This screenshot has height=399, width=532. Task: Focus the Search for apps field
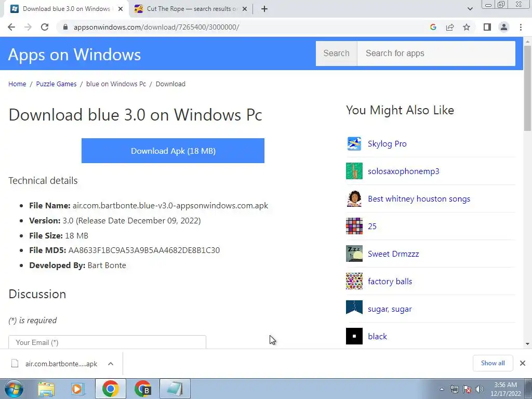point(436,54)
